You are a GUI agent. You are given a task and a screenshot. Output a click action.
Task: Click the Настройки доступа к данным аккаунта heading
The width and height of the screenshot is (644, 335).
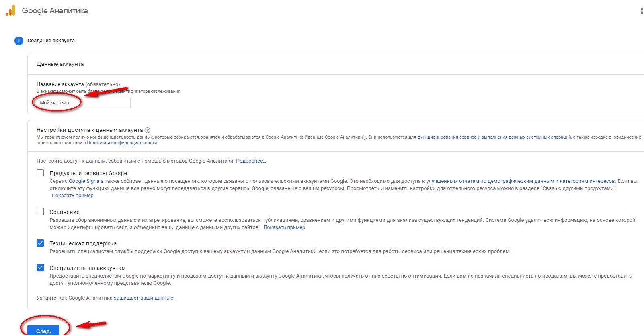[90, 130]
